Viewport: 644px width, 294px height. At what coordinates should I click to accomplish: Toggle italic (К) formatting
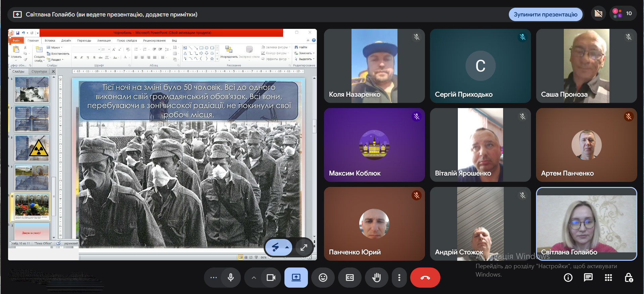pyautogui.click(x=82, y=58)
